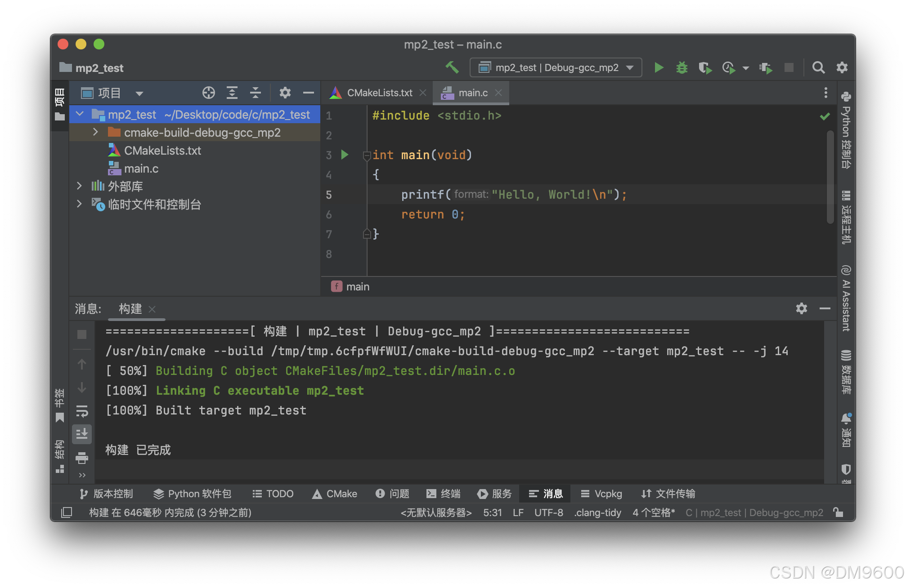Open the run configuration dropdown mp2_test | Debug-gcc_mp2
906x588 pixels.
556,67
